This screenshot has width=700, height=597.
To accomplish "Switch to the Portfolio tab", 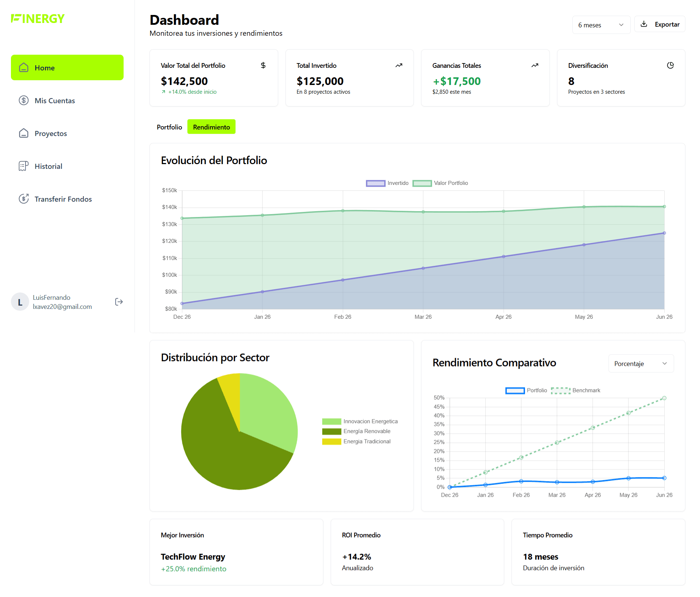I will coord(169,127).
